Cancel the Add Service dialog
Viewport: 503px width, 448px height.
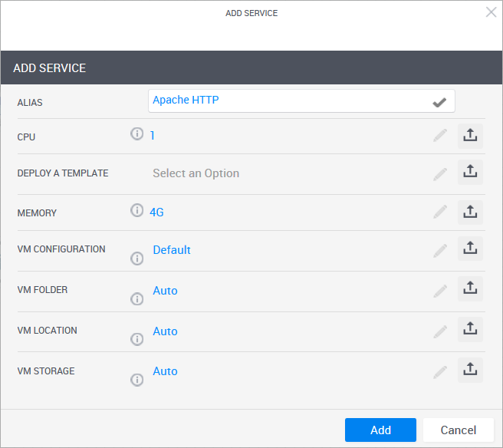[x=458, y=430]
